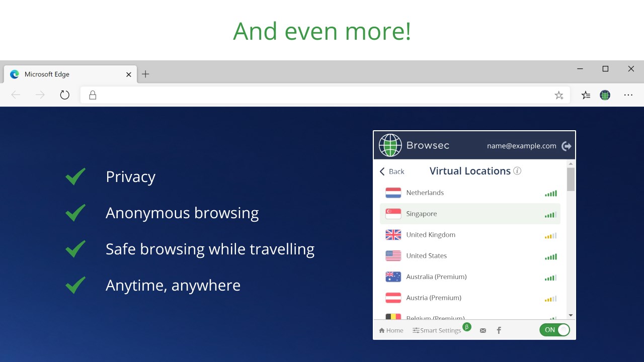
Task: Click the scrollbar up arrow in locations list
Action: pos(571,164)
